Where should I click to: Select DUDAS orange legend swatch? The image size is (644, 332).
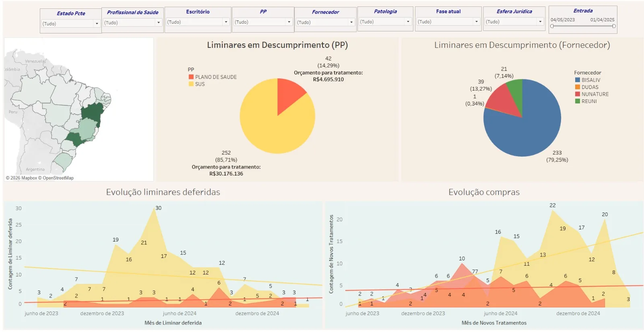[x=578, y=87]
